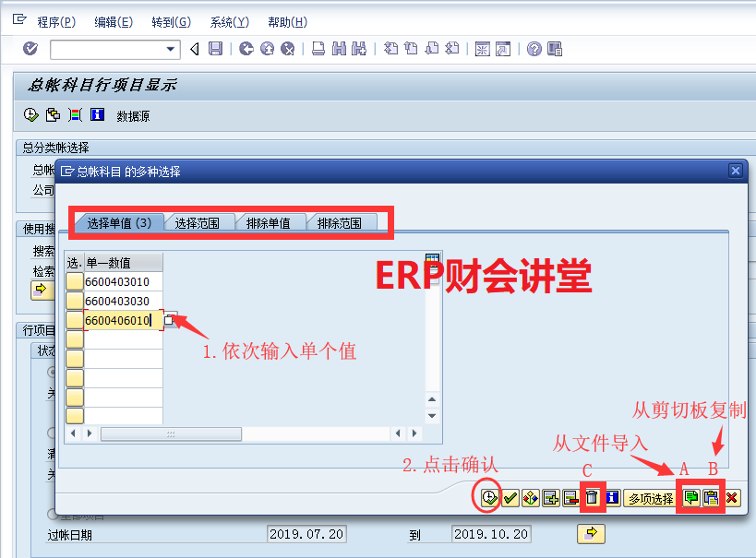Click the Execute clock icon in application toolbar
This screenshot has width=756, height=558.
click(30, 114)
